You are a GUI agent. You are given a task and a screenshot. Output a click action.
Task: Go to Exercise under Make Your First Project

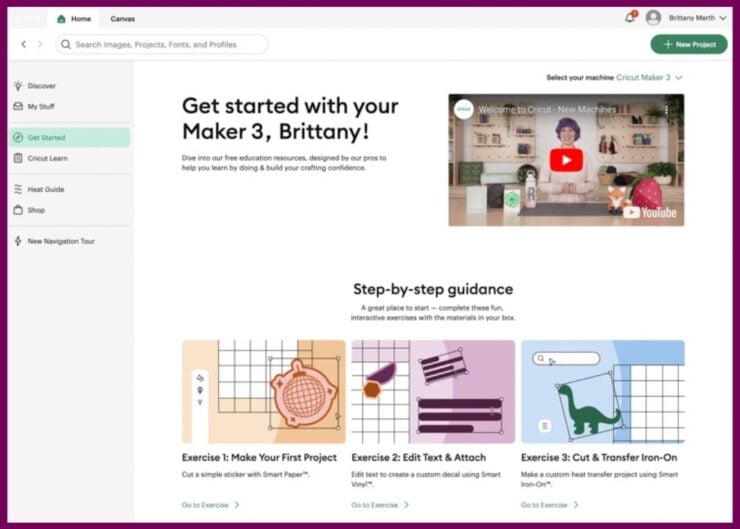210,505
